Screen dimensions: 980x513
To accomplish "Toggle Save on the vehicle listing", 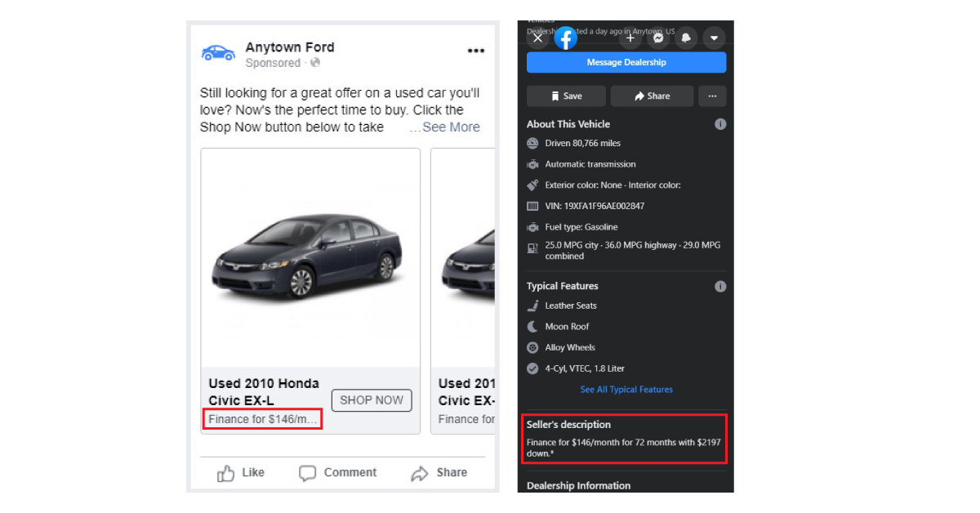I will click(x=565, y=96).
